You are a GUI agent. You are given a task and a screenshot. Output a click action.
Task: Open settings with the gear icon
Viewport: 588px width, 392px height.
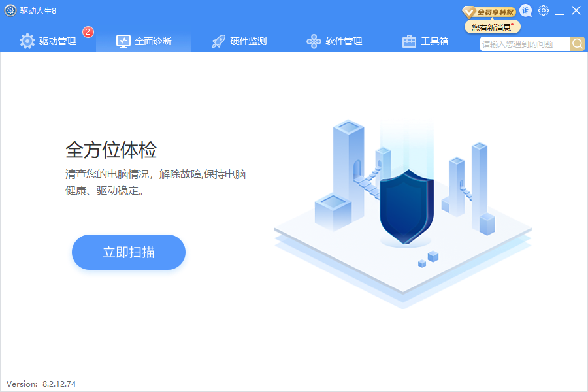click(544, 10)
